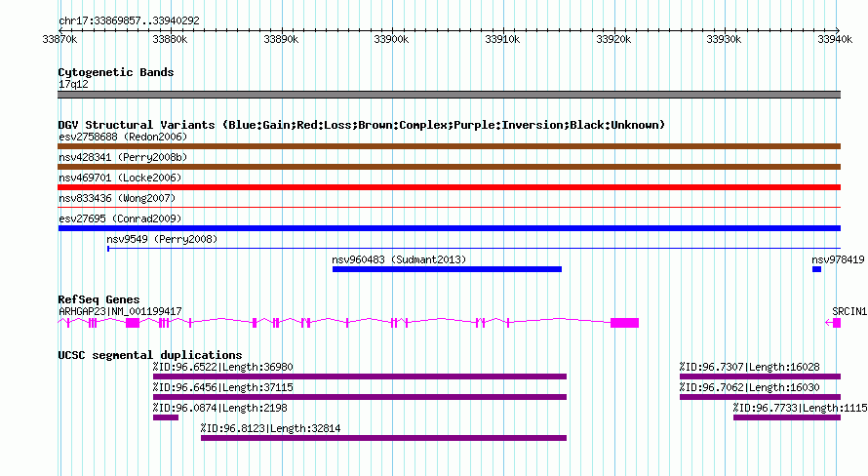Click the 33870k ruler tick label
The height and width of the screenshot is (476, 868).
[x=59, y=39]
